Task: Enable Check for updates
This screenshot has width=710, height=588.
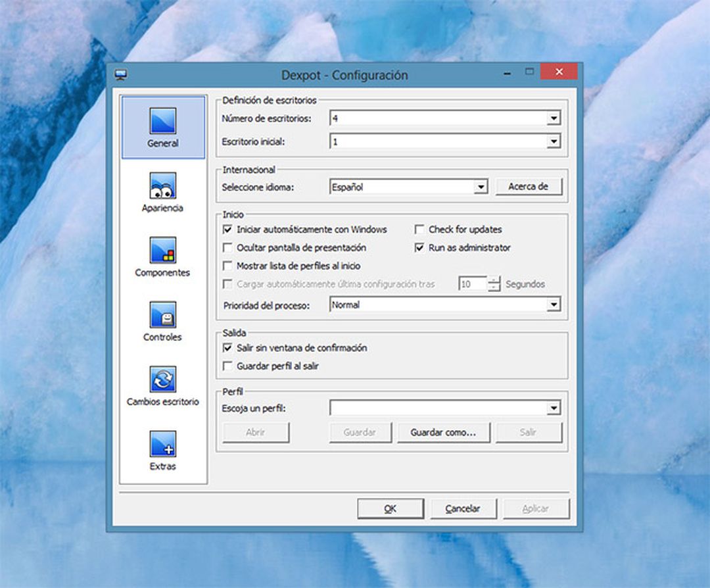Action: 419,230
